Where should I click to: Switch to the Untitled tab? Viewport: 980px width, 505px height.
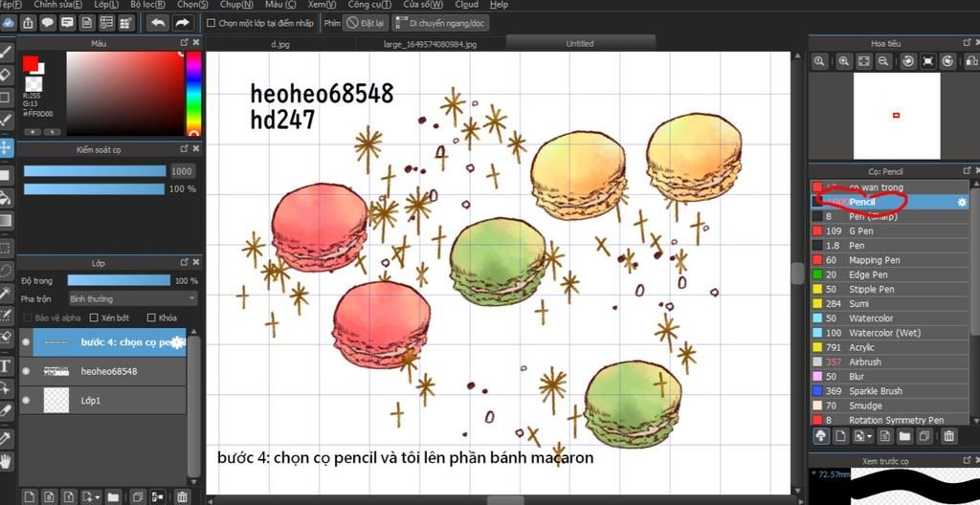580,43
